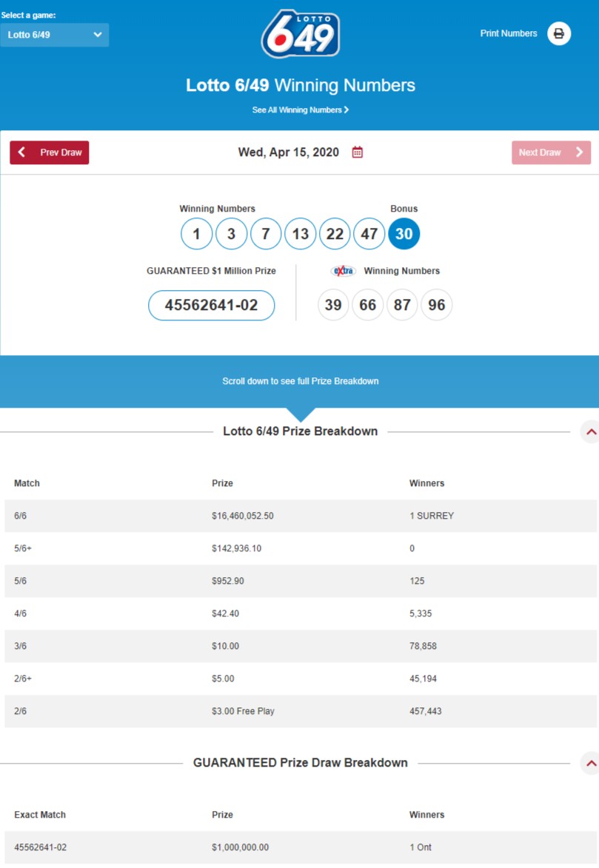Image resolution: width=599 pixels, height=868 pixels.
Task: Click Extra number ball 96
Action: click(437, 305)
